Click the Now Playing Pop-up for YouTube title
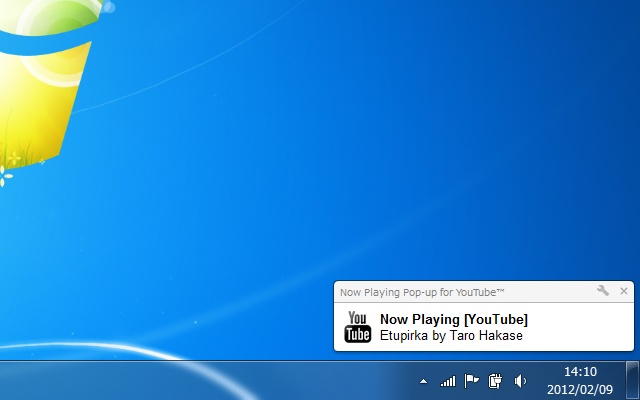Viewport: 640px width, 400px height. 421,292
